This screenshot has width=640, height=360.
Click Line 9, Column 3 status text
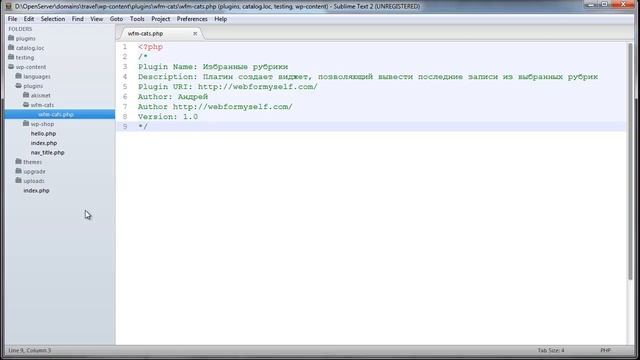pyautogui.click(x=29, y=350)
